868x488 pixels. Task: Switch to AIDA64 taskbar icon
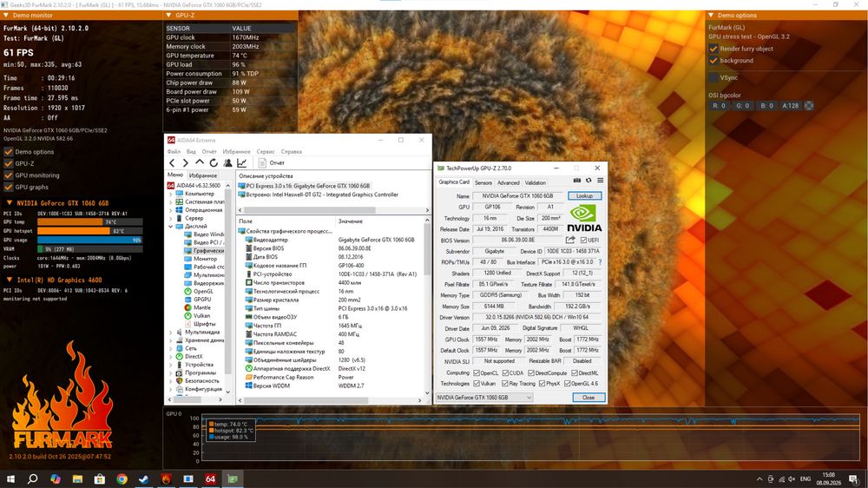click(210, 478)
